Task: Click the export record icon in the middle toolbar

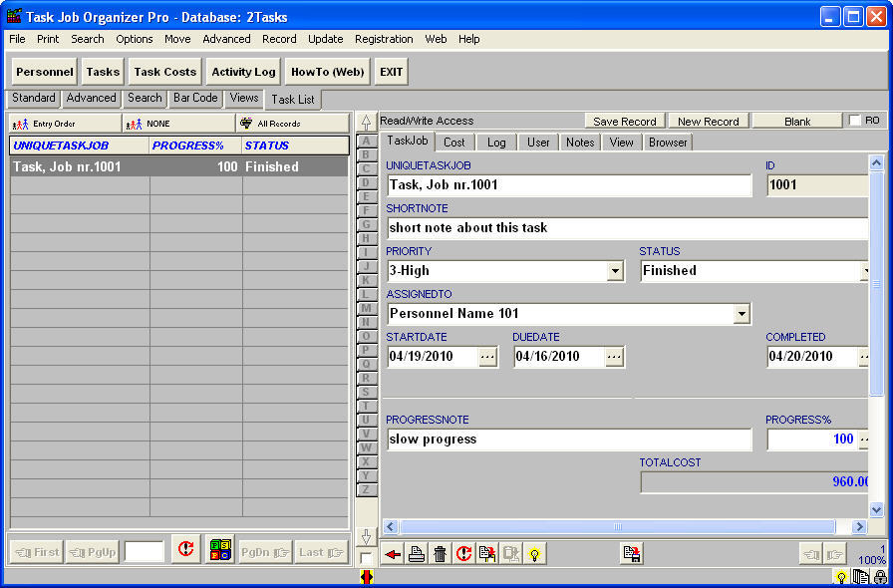Action: coord(631,553)
